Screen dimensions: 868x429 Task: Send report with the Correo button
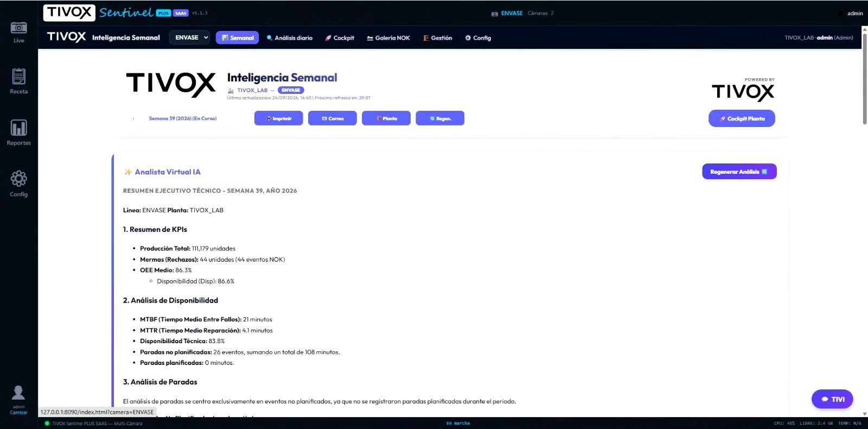333,118
